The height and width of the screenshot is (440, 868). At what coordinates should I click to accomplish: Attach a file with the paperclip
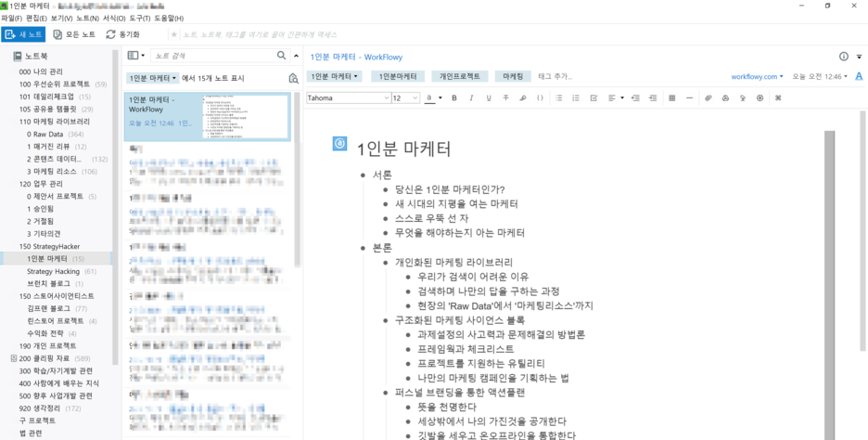[708, 98]
